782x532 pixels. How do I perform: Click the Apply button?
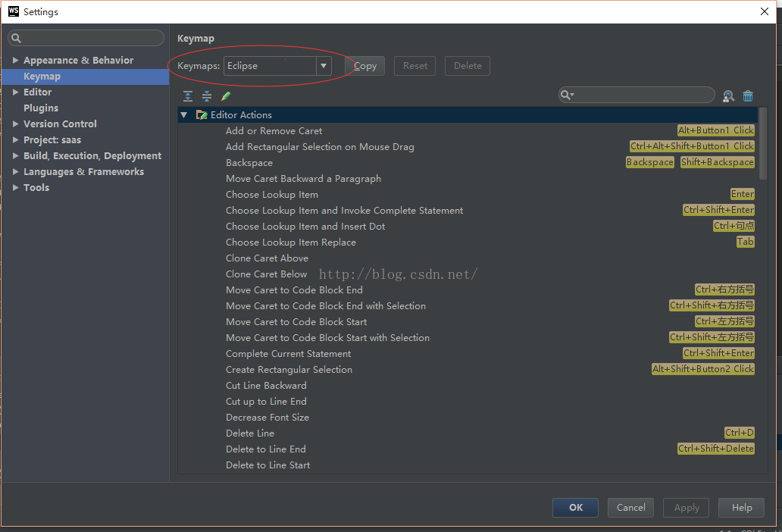[x=687, y=508]
